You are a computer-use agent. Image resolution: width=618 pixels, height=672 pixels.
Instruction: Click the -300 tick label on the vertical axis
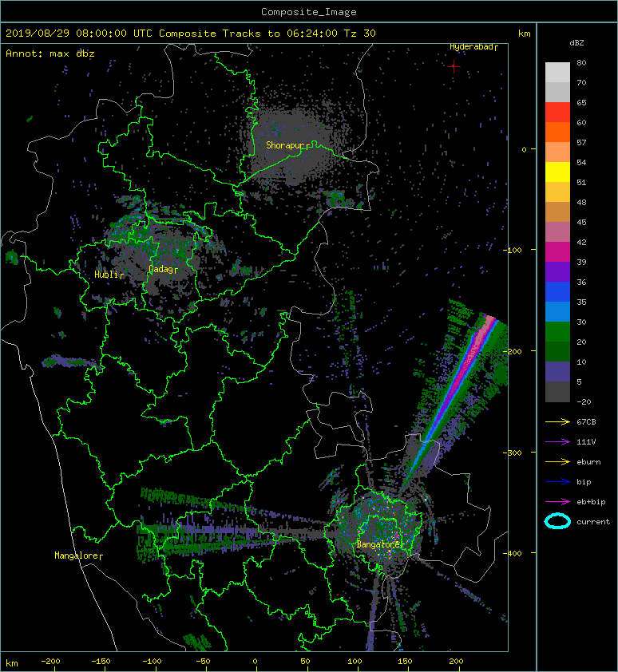point(513,453)
